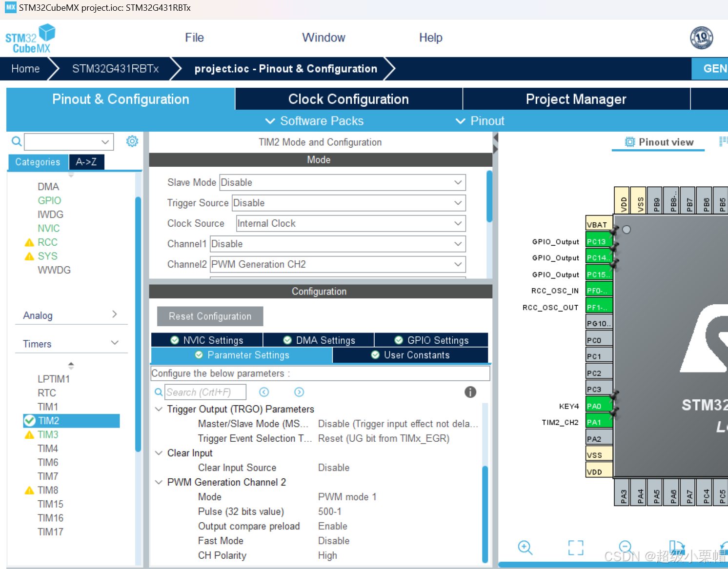The height and width of the screenshot is (569, 728).
Task: Open the Trigger Source dropdown
Action: [x=349, y=203]
